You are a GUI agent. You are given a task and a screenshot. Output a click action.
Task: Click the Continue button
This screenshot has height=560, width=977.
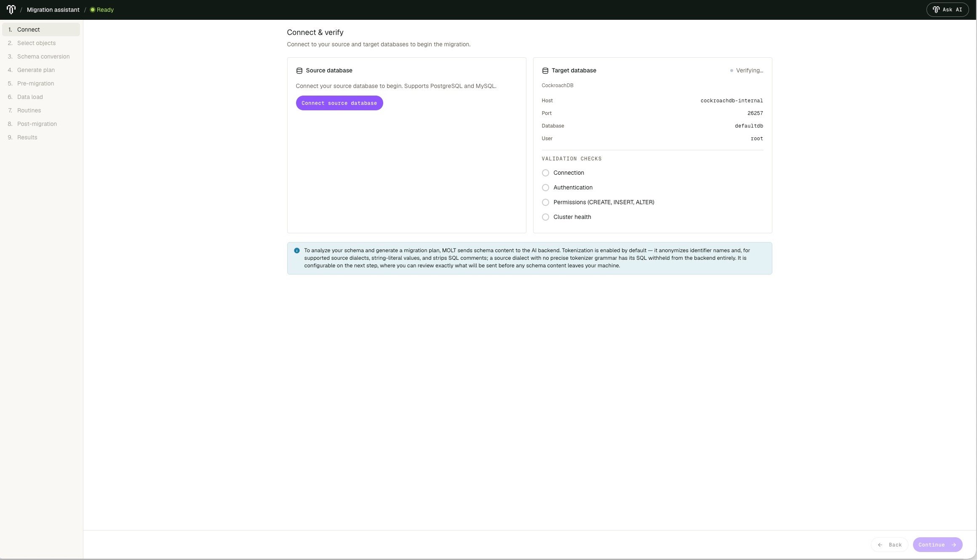click(937, 544)
